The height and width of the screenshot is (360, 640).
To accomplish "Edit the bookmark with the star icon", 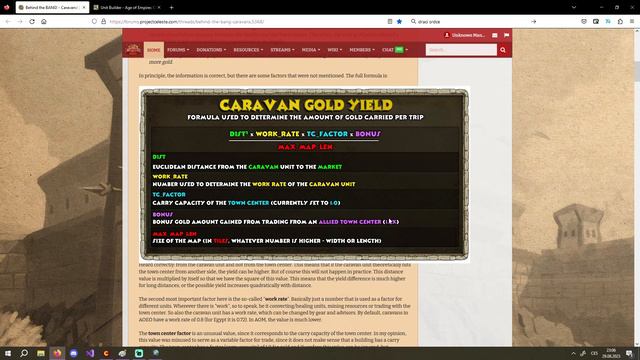I will point(399,21).
